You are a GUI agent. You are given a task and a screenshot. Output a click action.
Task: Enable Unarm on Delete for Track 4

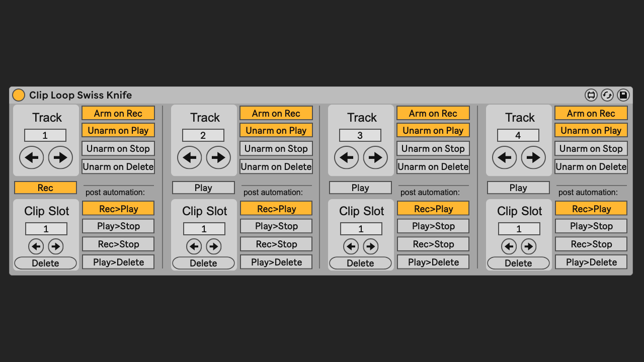[591, 166]
